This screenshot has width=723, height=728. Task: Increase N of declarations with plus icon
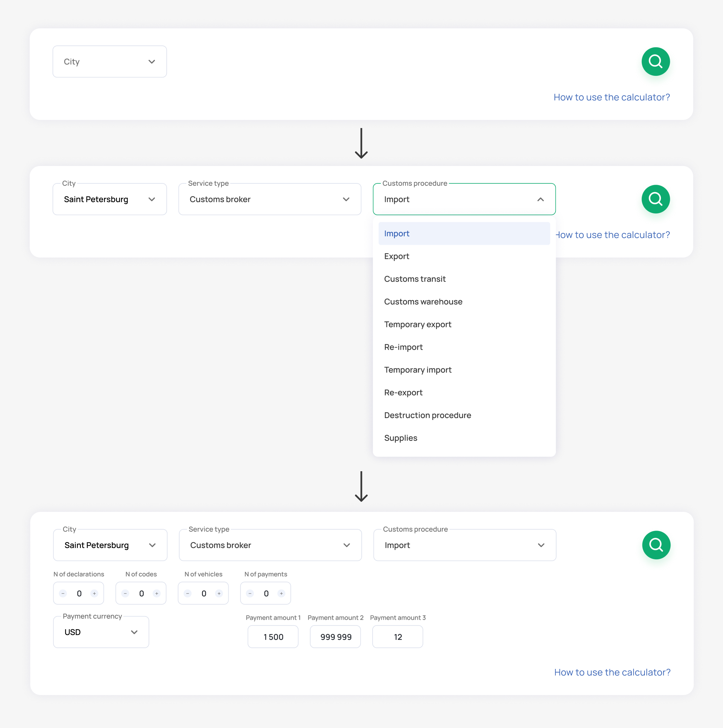point(94,593)
